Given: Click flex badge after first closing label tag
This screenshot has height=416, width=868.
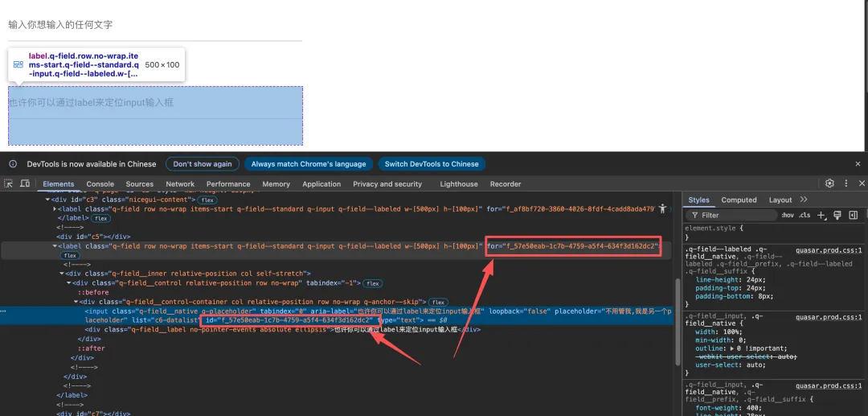Looking at the screenshot, I should pyautogui.click(x=102, y=218).
